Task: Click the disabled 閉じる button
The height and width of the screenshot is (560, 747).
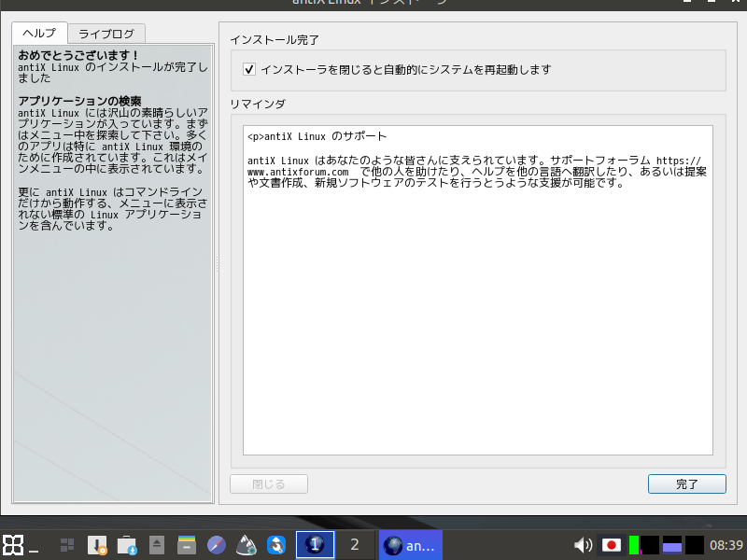Action: coord(269,484)
